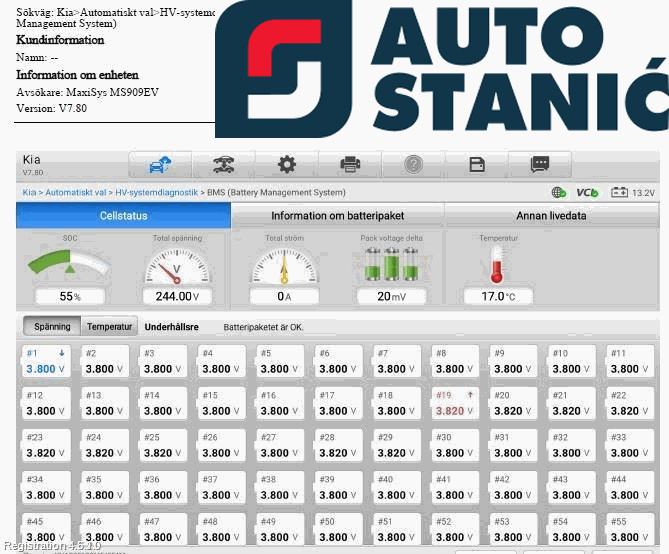
Task: Select cell #38 voltage card
Action: [279, 487]
